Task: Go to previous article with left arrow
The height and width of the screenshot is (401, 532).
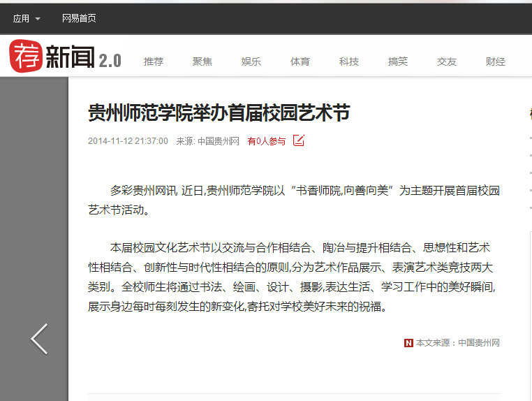Action: point(39,339)
